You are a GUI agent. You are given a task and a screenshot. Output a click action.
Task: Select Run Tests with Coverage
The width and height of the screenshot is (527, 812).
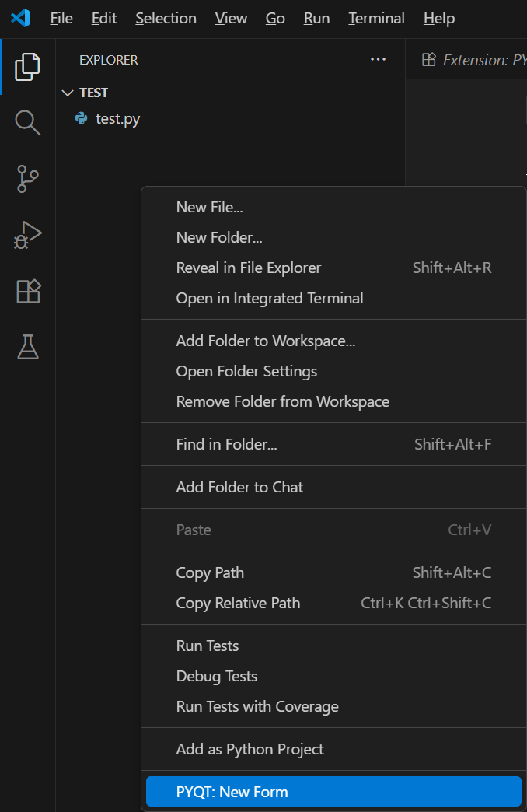point(257,706)
